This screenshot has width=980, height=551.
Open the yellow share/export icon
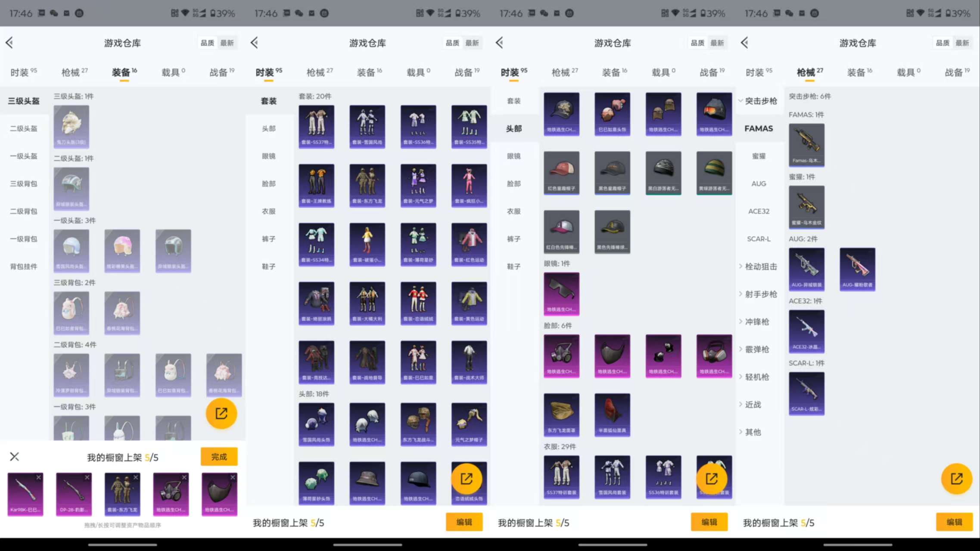[x=221, y=414]
